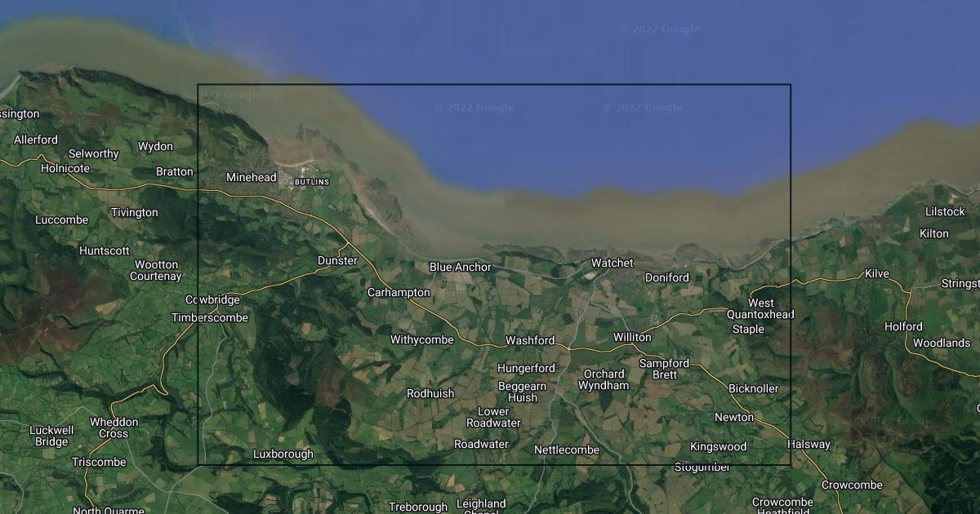Click the Blue Anchor label
Image resolution: width=980 pixels, height=514 pixels.
point(461,267)
